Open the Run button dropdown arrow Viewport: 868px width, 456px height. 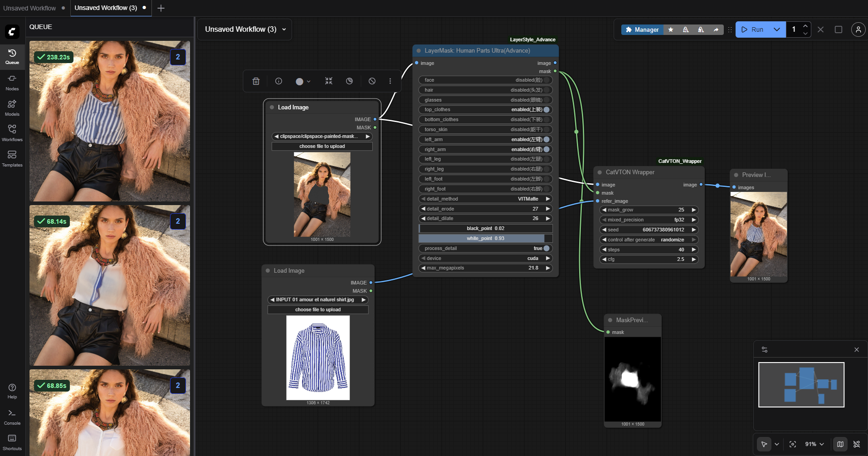(776, 29)
